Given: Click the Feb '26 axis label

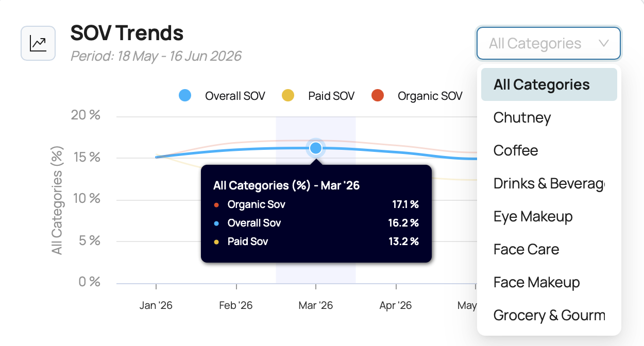Looking at the screenshot, I should click(236, 305).
